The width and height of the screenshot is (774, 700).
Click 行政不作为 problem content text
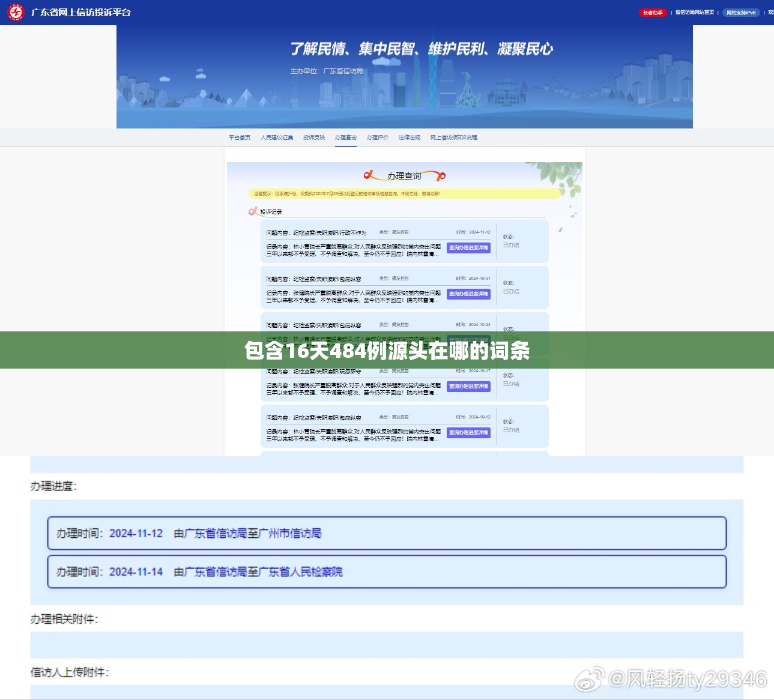click(316, 233)
